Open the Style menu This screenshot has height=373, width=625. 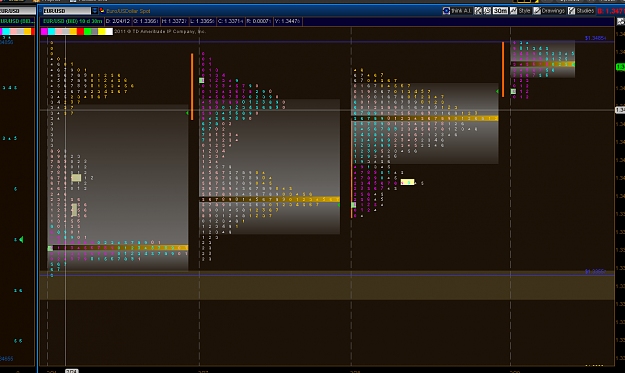tap(521, 11)
